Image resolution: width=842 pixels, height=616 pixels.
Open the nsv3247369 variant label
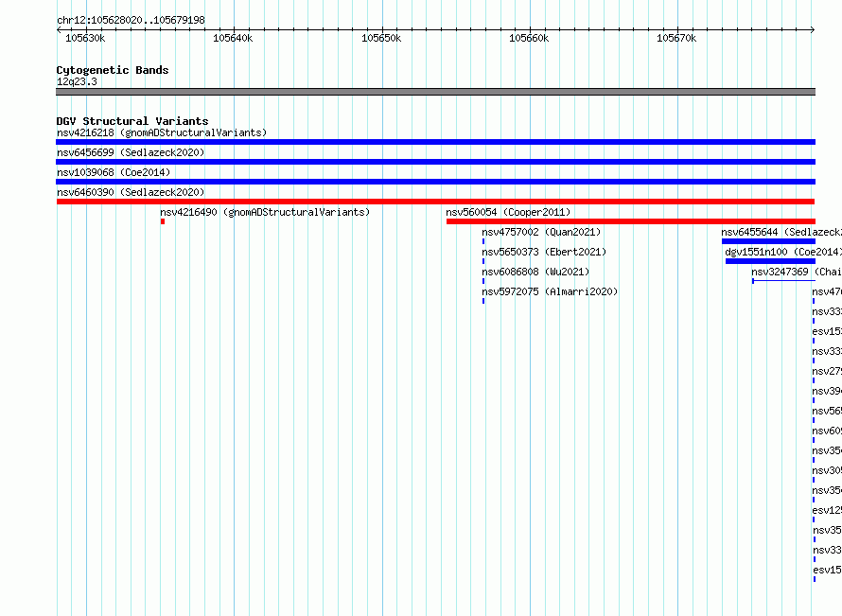(x=797, y=272)
